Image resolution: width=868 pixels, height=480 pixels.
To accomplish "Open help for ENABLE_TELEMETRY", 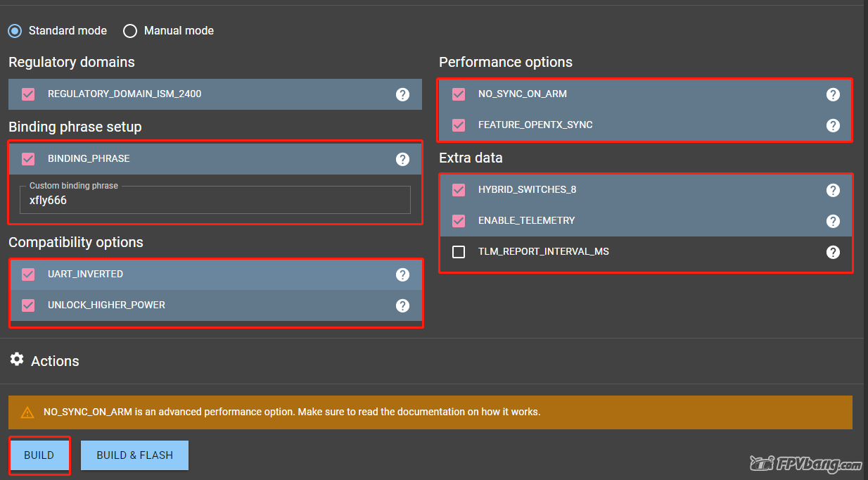I will click(x=833, y=221).
